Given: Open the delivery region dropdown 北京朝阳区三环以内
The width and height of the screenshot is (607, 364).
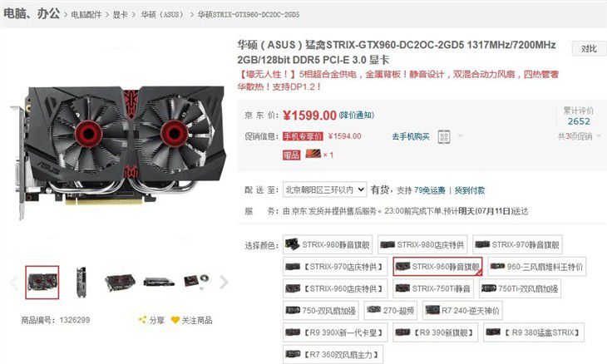Looking at the screenshot, I should point(324,189).
